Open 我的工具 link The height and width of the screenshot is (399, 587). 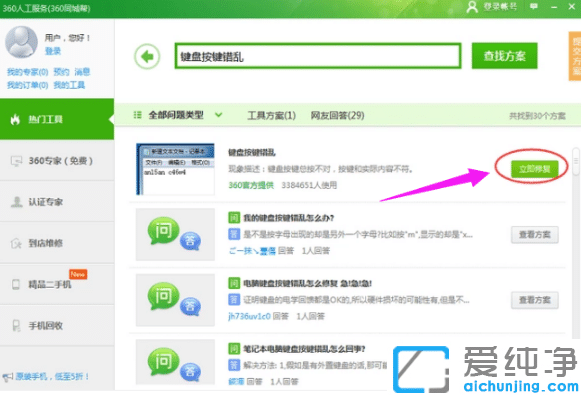[x=69, y=85]
